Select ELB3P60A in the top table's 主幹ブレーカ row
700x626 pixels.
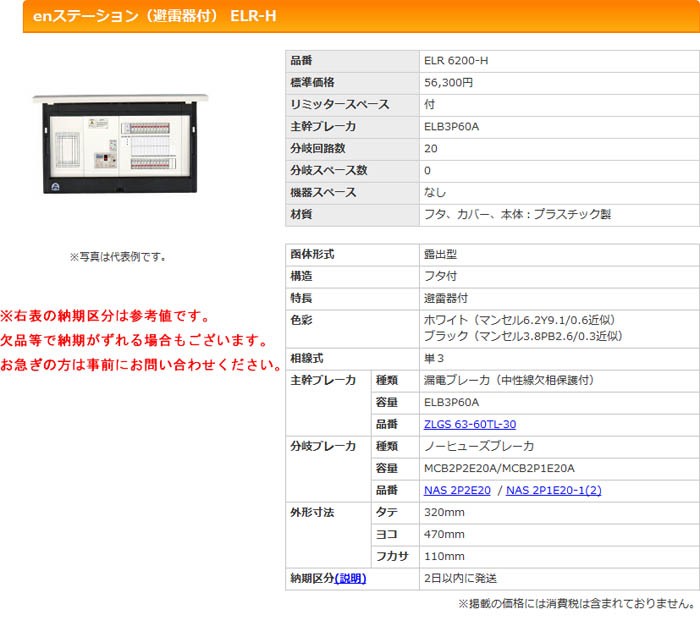coord(451,127)
